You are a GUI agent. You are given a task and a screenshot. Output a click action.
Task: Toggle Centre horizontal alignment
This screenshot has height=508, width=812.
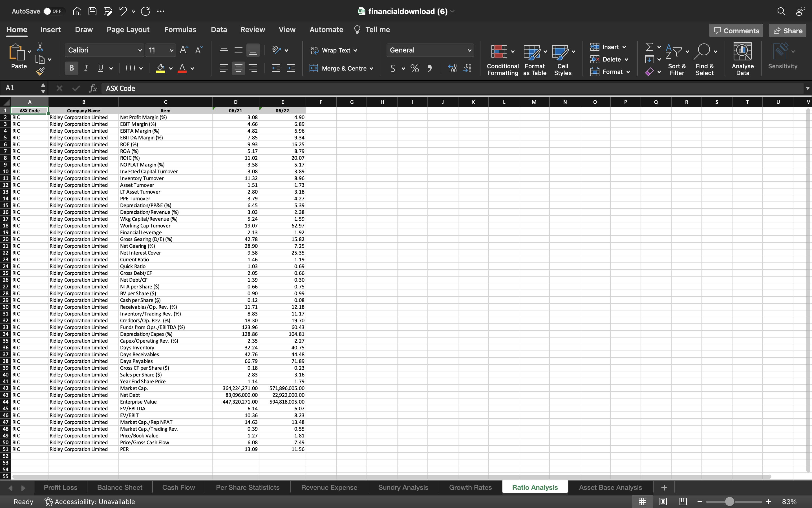(239, 68)
